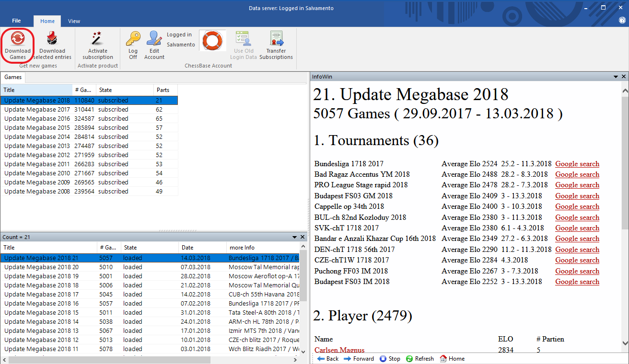Click Carlsen,Magnus player link
Viewport: 629px width, 364px height.
[339, 350]
